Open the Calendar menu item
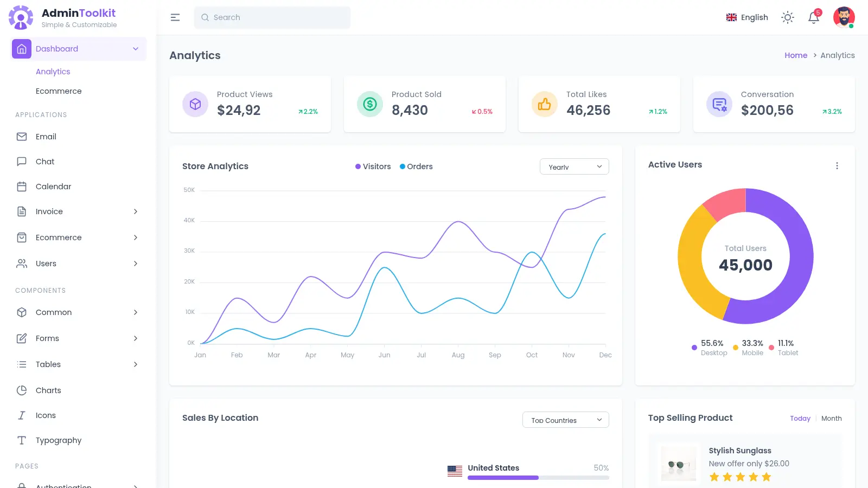 point(79,187)
